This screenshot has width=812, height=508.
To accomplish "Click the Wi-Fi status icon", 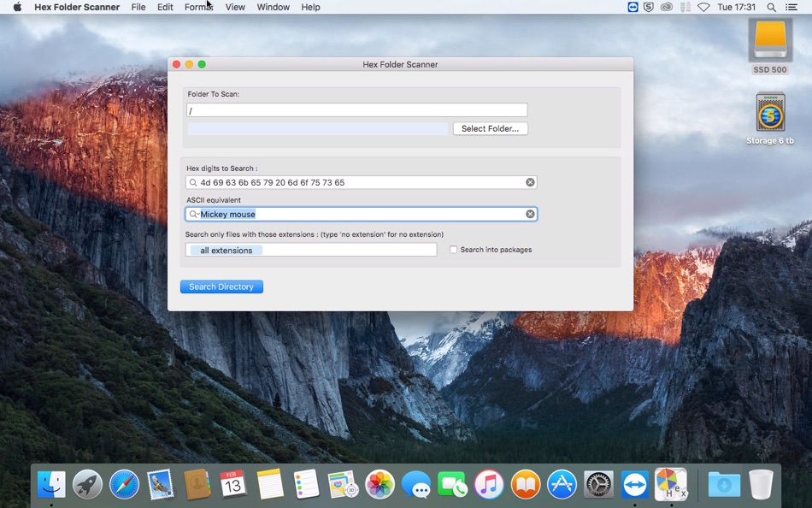I will (x=703, y=7).
